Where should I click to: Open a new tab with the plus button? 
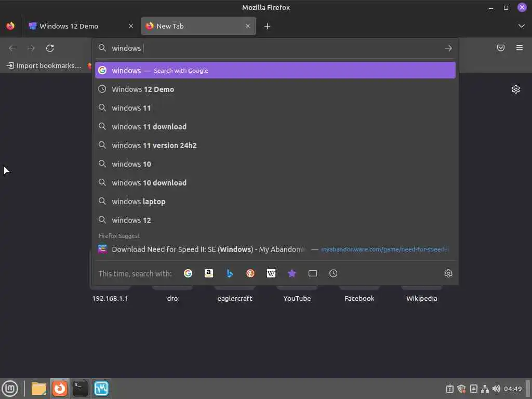click(268, 26)
